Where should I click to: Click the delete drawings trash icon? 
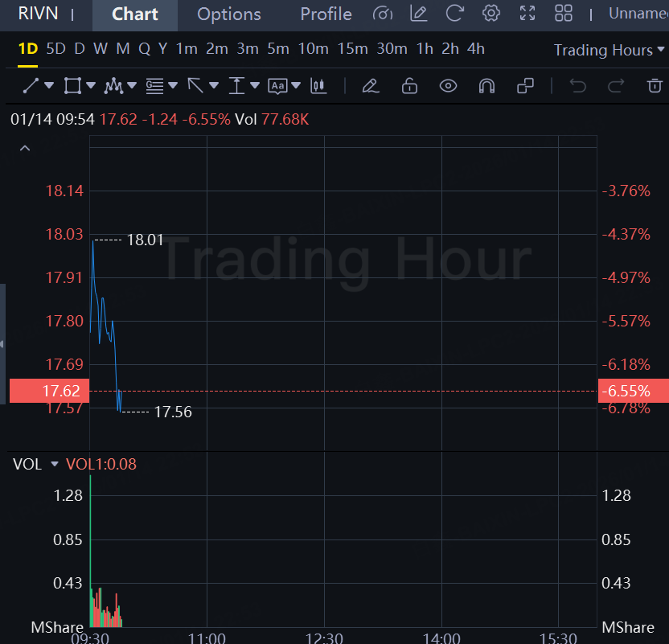[655, 85]
